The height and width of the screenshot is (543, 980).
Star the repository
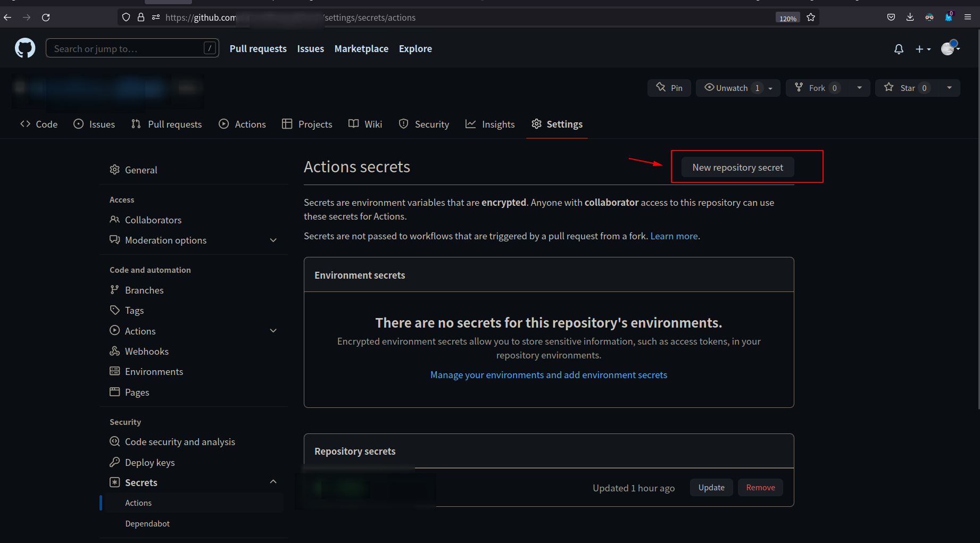pyautogui.click(x=907, y=88)
